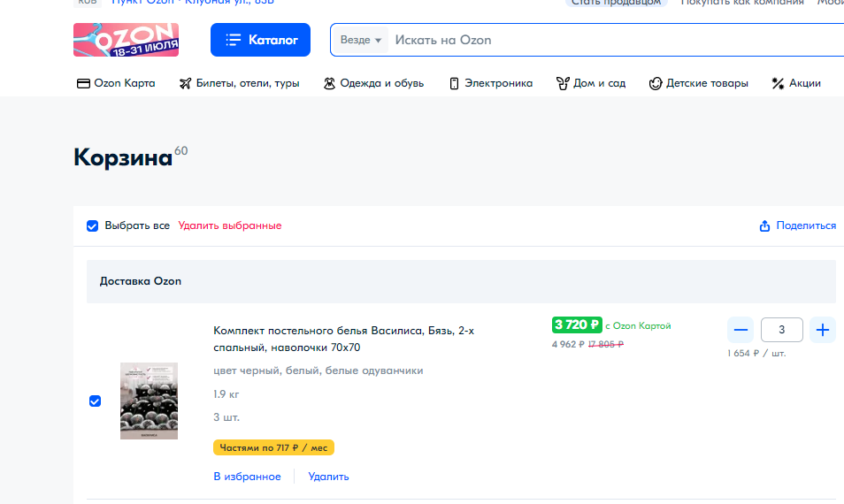The width and height of the screenshot is (844, 504).
Task: Click Удалить выбранные link
Action: pos(230,225)
